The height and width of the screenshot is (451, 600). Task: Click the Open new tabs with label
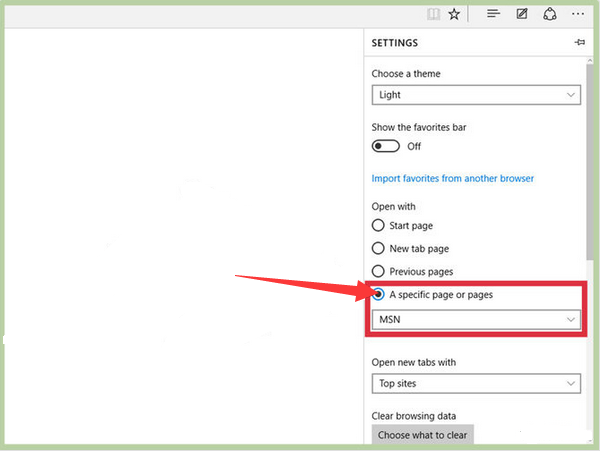[x=414, y=362]
